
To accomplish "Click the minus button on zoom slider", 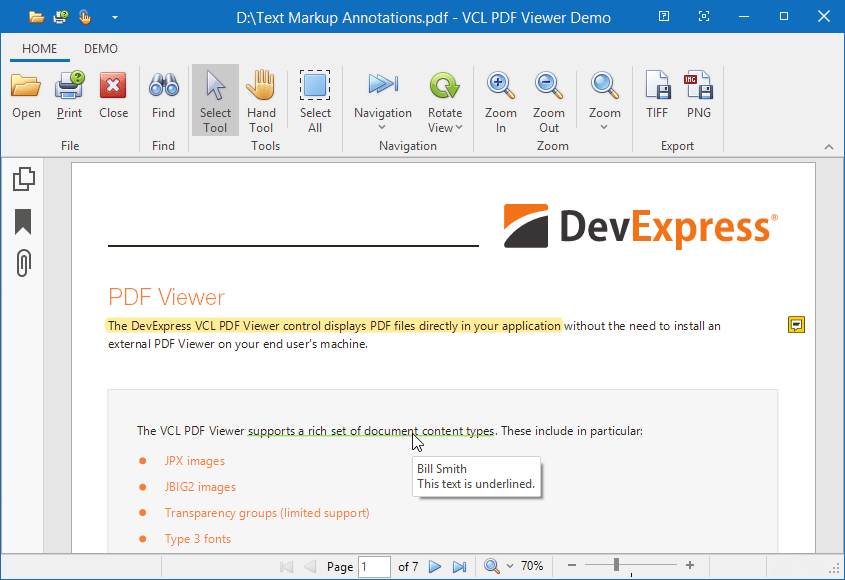I will (x=572, y=565).
